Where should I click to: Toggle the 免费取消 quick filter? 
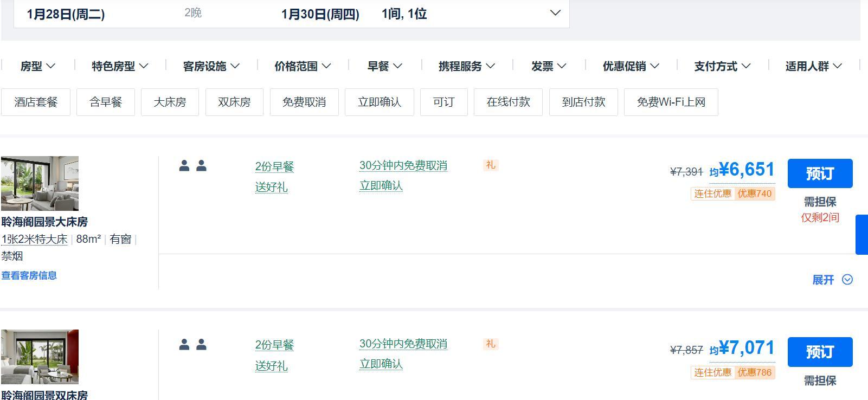point(304,102)
